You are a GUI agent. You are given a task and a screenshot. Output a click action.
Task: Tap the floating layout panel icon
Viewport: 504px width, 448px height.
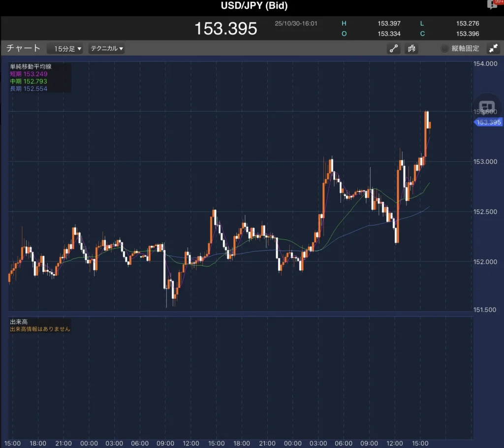point(487,107)
